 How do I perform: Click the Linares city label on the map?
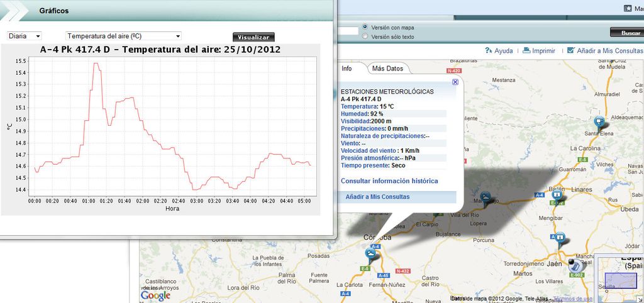click(x=582, y=190)
